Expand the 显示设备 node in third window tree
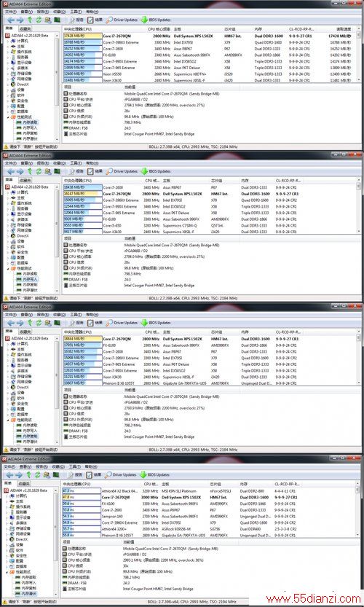 click(x=8, y=365)
